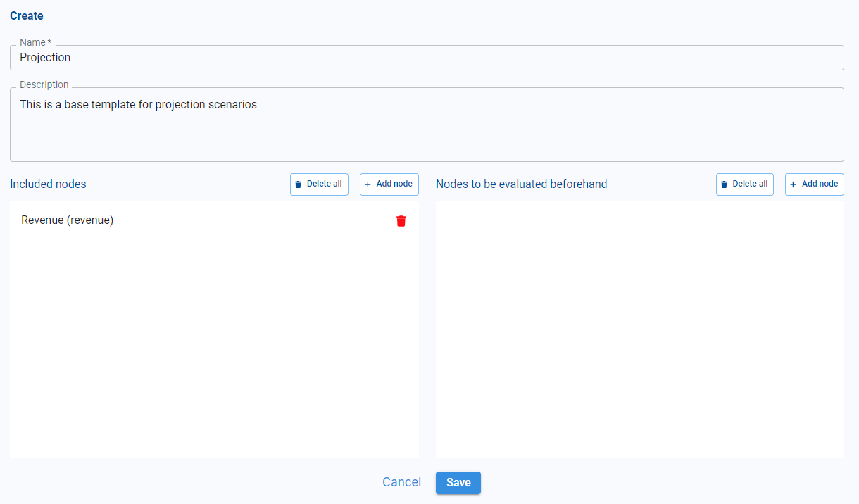
Task: Select the Revenue (revenue) node entry
Action: 68,220
